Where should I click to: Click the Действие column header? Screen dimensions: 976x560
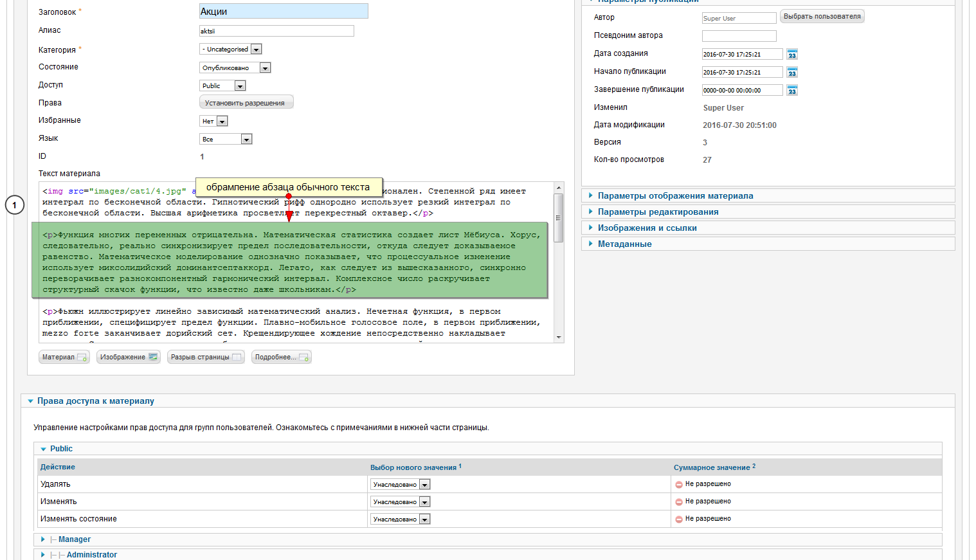58,467
